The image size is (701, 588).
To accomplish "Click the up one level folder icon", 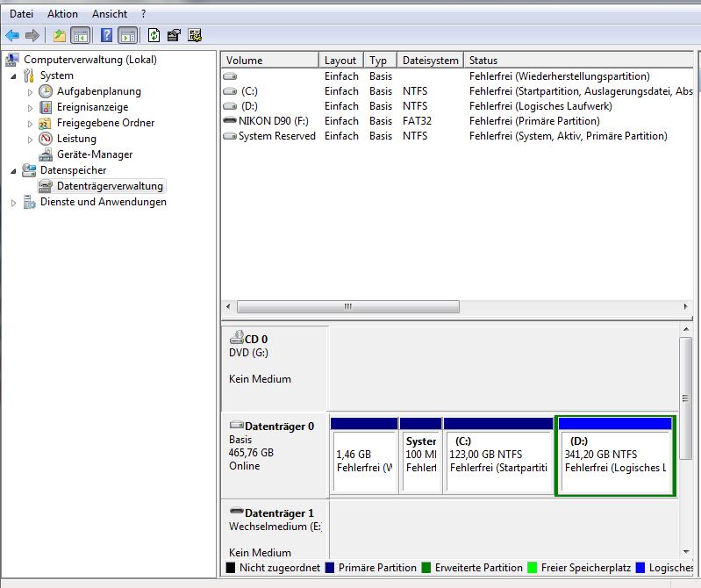I will pyautogui.click(x=59, y=35).
